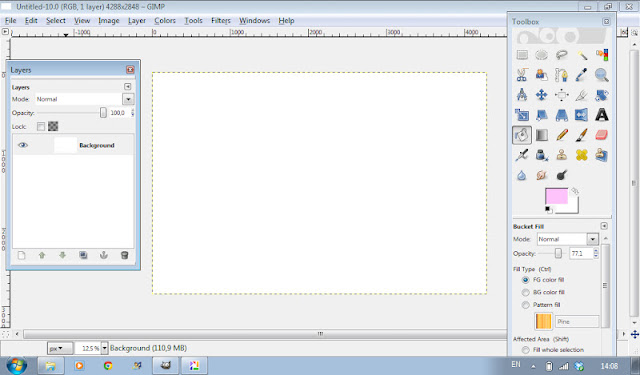The width and height of the screenshot is (640, 375).
Task: Open Bucket Fill Mode dropdown
Action: (593, 239)
